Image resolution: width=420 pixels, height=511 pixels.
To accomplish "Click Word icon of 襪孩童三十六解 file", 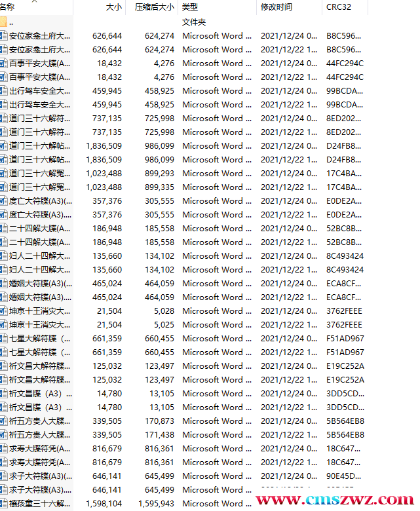I will [x=3, y=504].
